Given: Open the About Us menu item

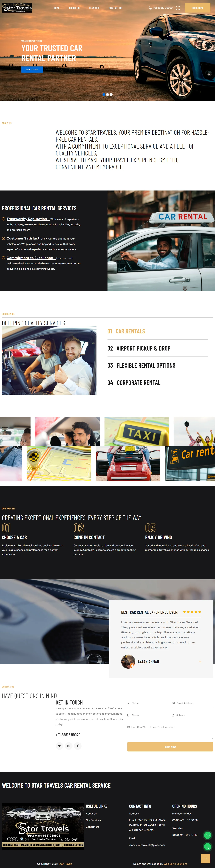Looking at the screenshot, I should pyautogui.click(x=74, y=8).
